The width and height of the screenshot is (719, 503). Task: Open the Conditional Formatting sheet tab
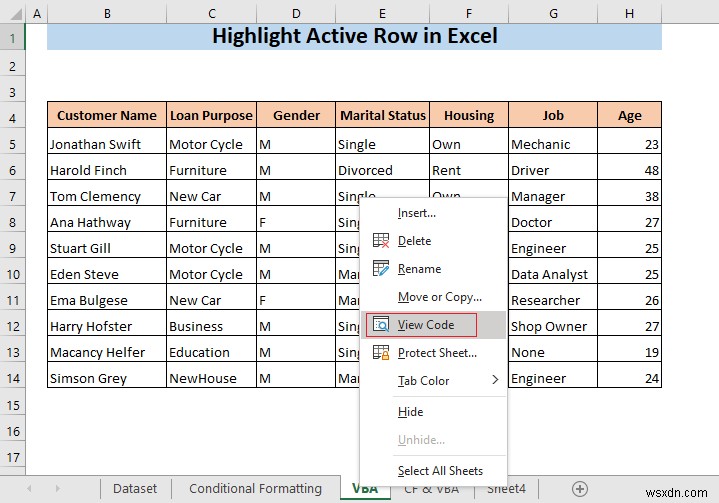(x=255, y=489)
